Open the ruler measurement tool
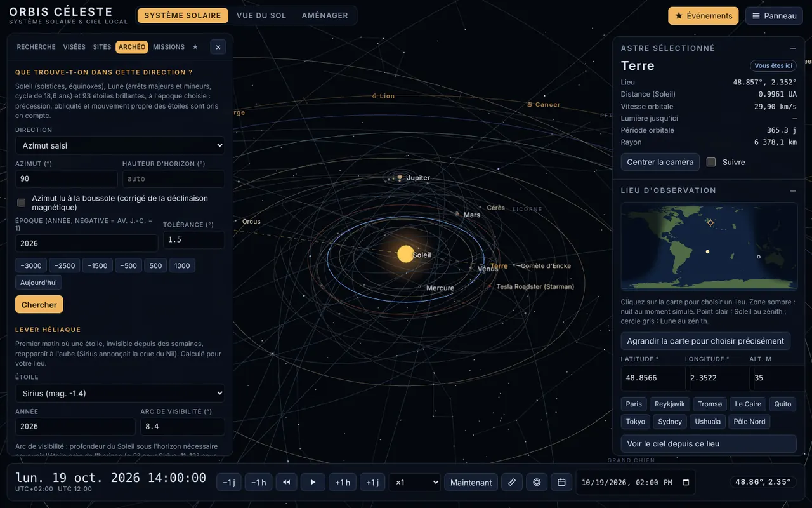The height and width of the screenshot is (508, 812). coord(512,482)
